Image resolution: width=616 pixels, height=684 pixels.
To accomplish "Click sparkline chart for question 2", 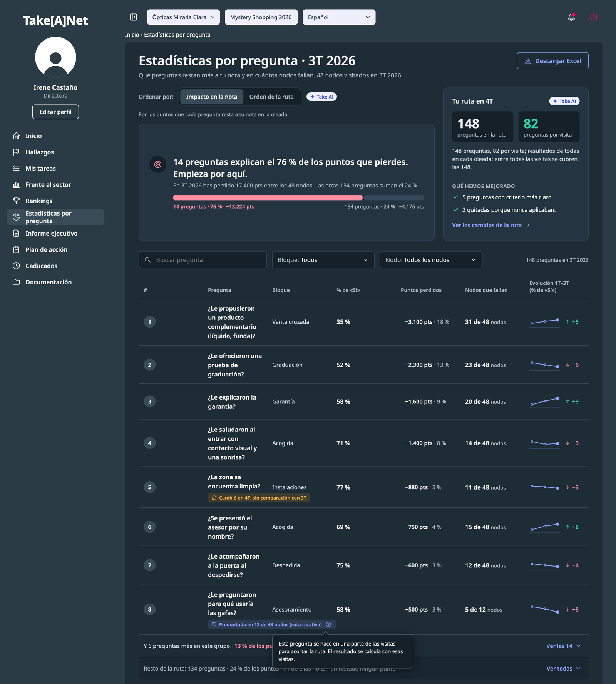I will (x=545, y=365).
